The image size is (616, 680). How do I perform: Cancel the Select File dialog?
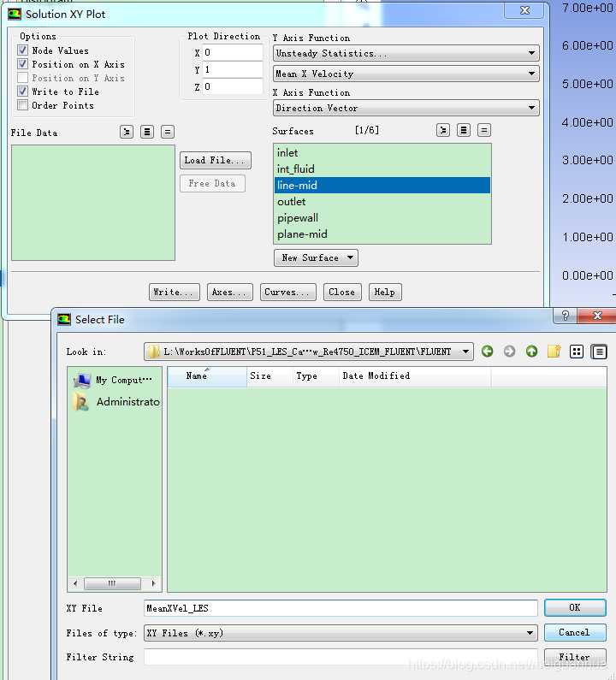[575, 632]
